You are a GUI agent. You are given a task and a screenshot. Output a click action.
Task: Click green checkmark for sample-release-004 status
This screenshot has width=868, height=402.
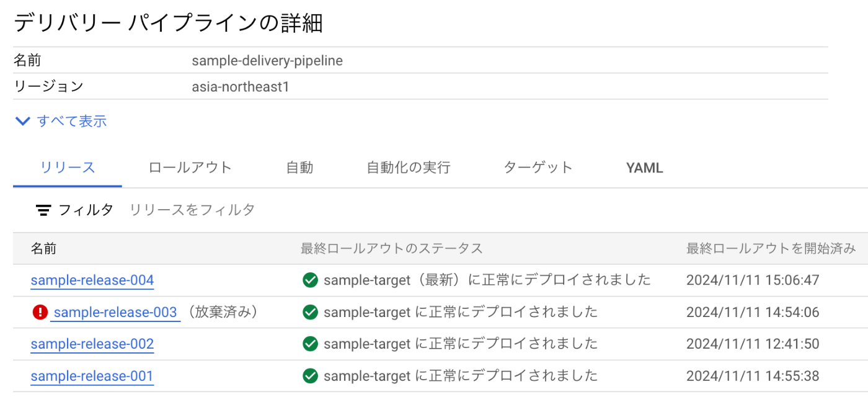tap(310, 280)
